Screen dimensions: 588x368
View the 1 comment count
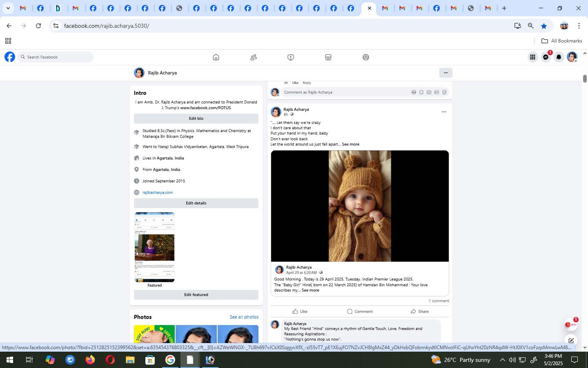439,301
